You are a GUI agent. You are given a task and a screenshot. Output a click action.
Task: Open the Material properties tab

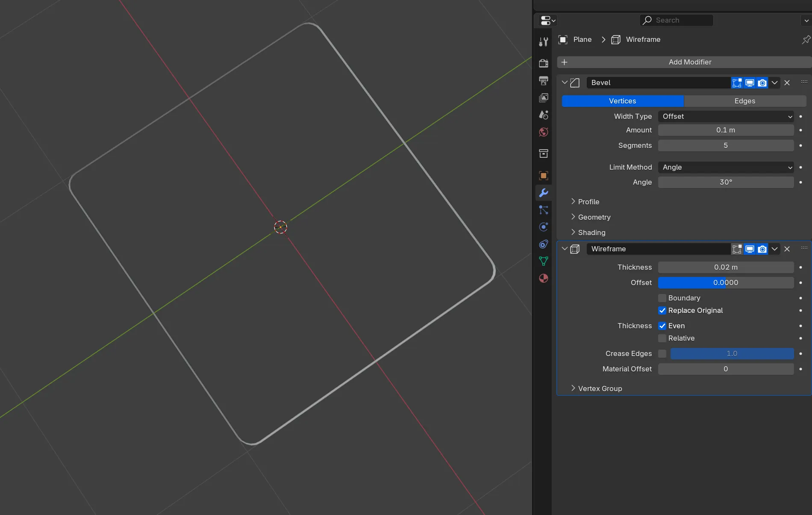coord(543,278)
